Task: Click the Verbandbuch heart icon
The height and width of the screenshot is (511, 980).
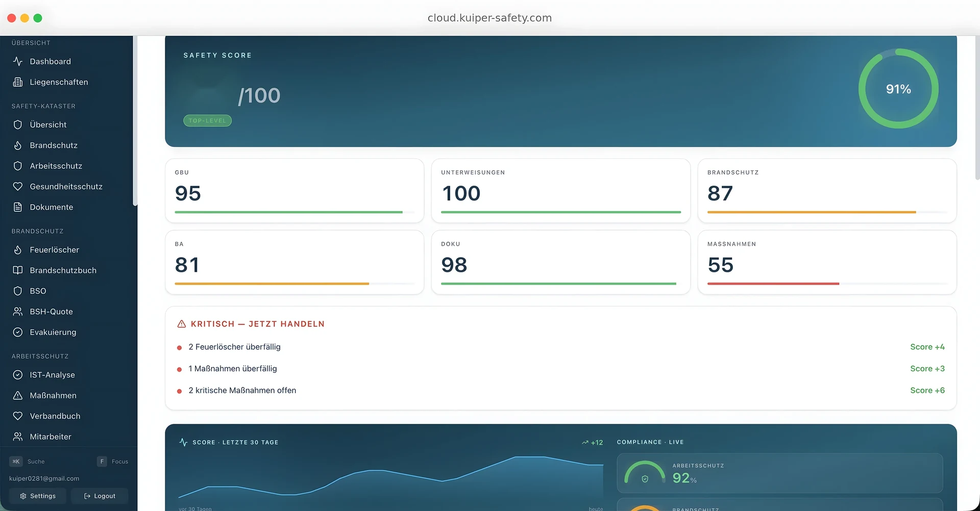Action: pos(18,416)
